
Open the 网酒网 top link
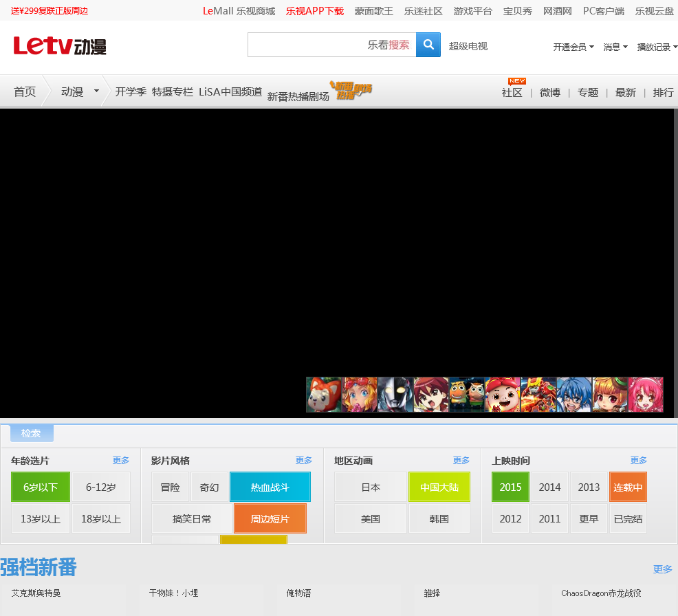pyautogui.click(x=558, y=11)
